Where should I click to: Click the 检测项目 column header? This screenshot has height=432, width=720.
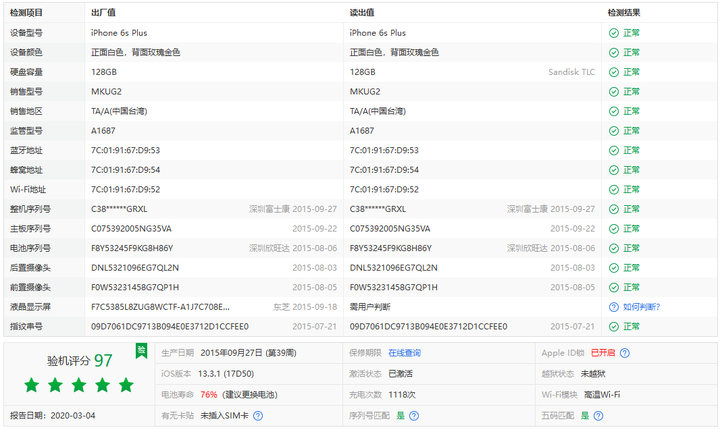tap(26, 13)
